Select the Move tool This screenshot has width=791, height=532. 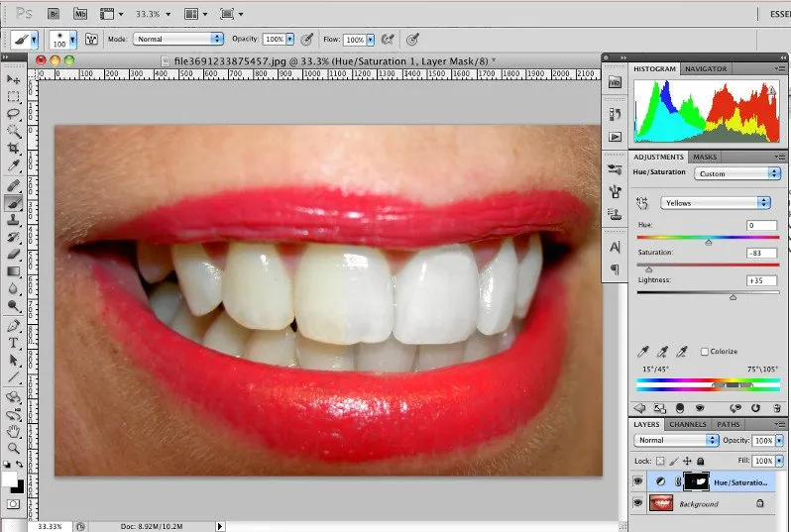click(14, 79)
